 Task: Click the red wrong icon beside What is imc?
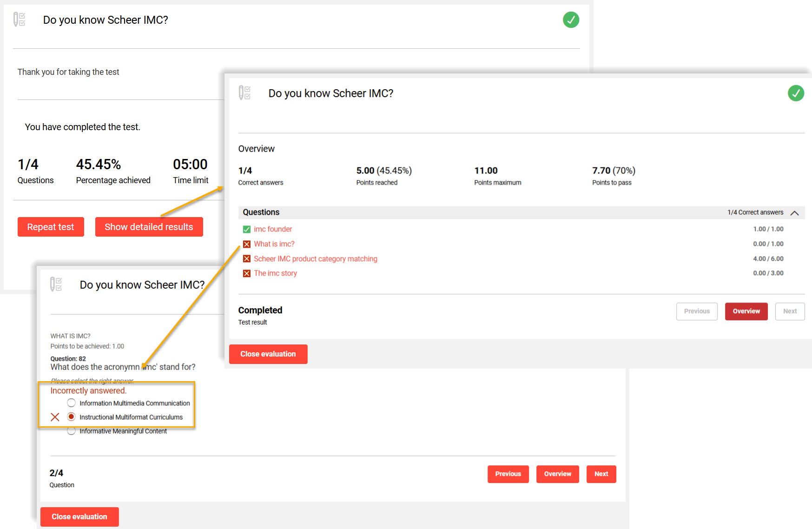[x=247, y=244]
